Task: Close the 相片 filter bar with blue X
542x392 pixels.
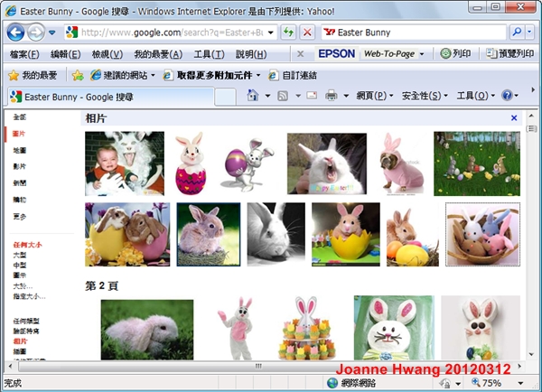Action: [x=514, y=118]
